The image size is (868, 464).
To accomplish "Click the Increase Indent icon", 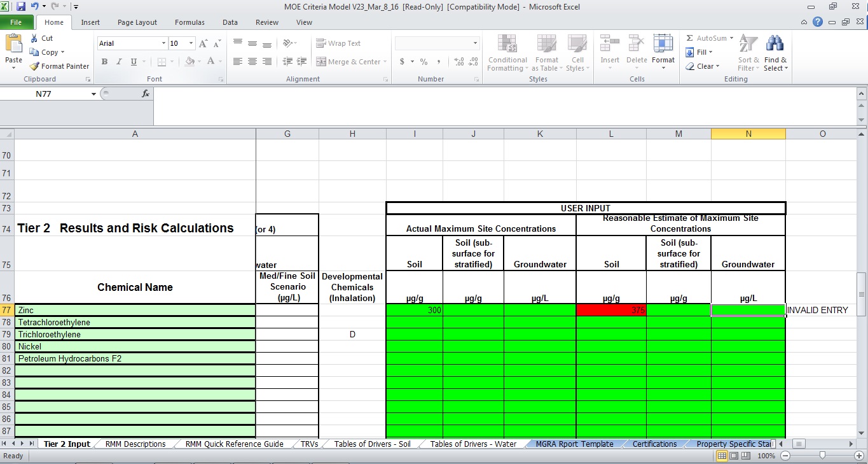I will pos(302,62).
